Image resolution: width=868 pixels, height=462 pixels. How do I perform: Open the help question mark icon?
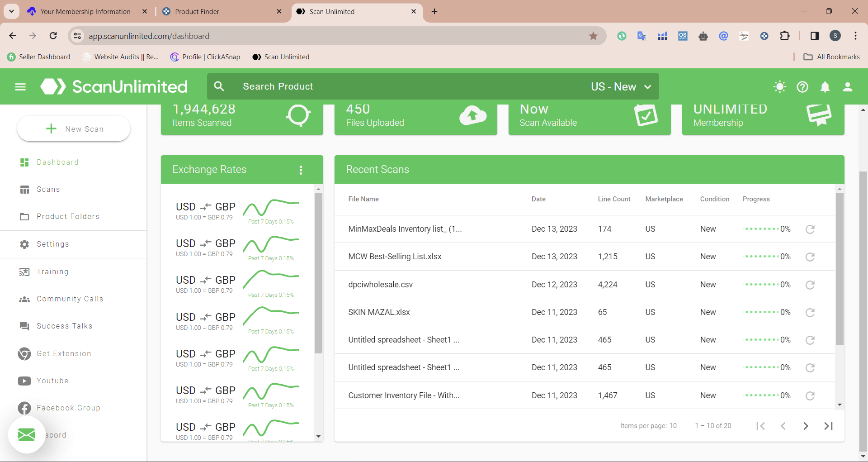[x=802, y=86]
